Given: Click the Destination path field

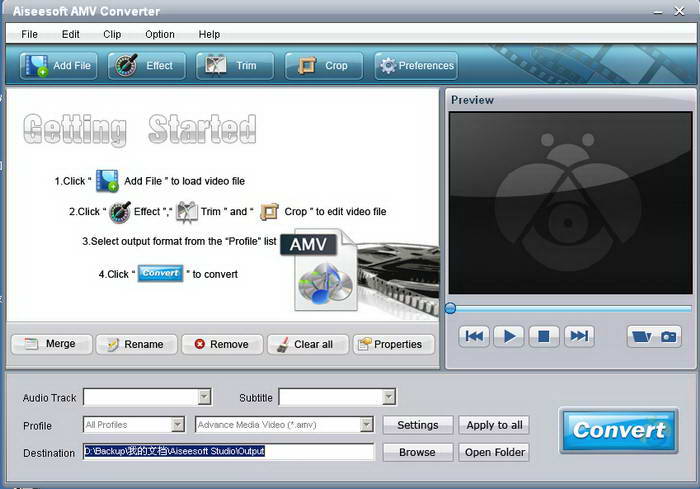Looking at the screenshot, I should click(229, 451).
